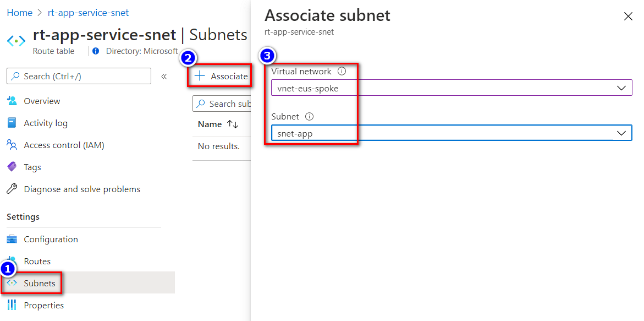Viewport: 644px width, 321px height.
Task: Click the Activity log icon
Action: click(12, 123)
